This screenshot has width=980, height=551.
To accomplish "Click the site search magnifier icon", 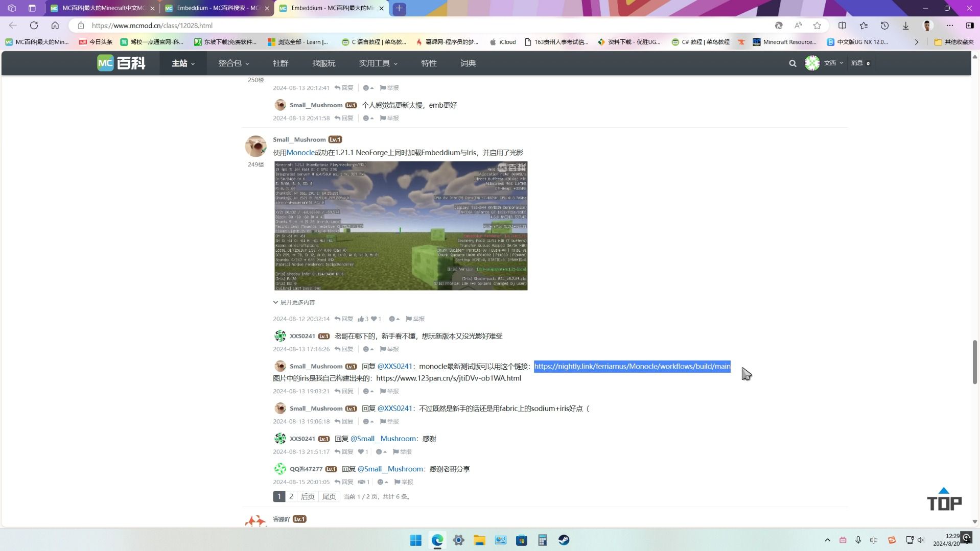I will pos(792,63).
